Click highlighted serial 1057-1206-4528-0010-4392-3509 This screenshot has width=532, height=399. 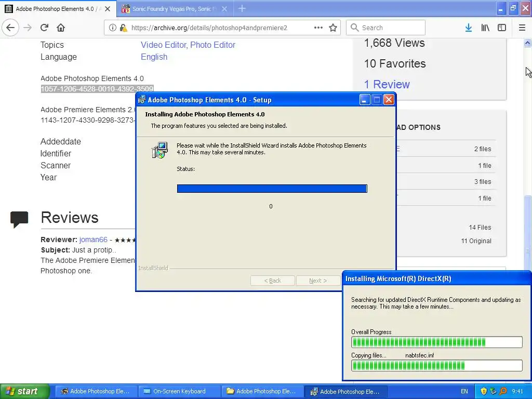(x=97, y=89)
